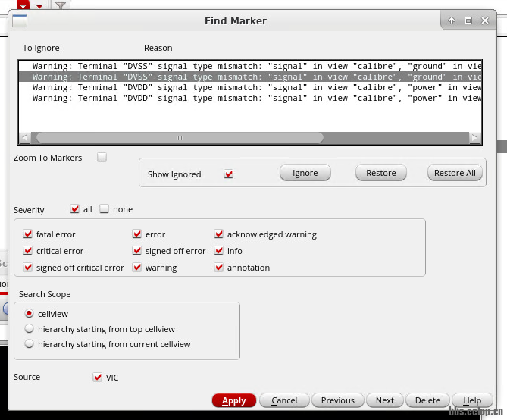Check the Severity none checkbox
Screen dimensions: 507x420
[104, 209]
